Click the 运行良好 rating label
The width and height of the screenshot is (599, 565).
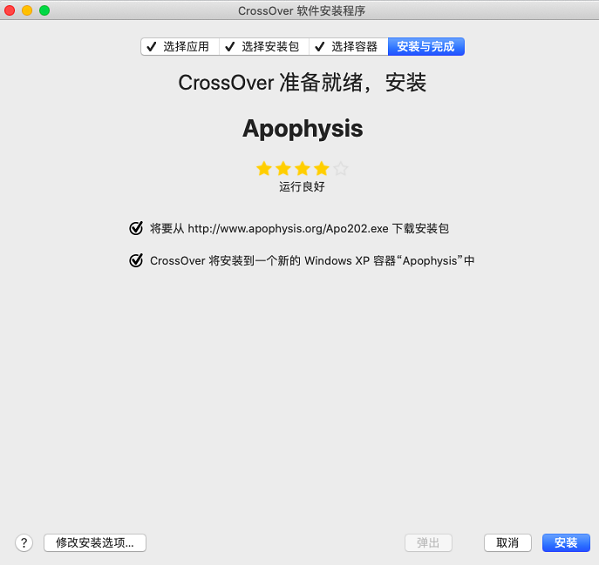[x=302, y=187]
